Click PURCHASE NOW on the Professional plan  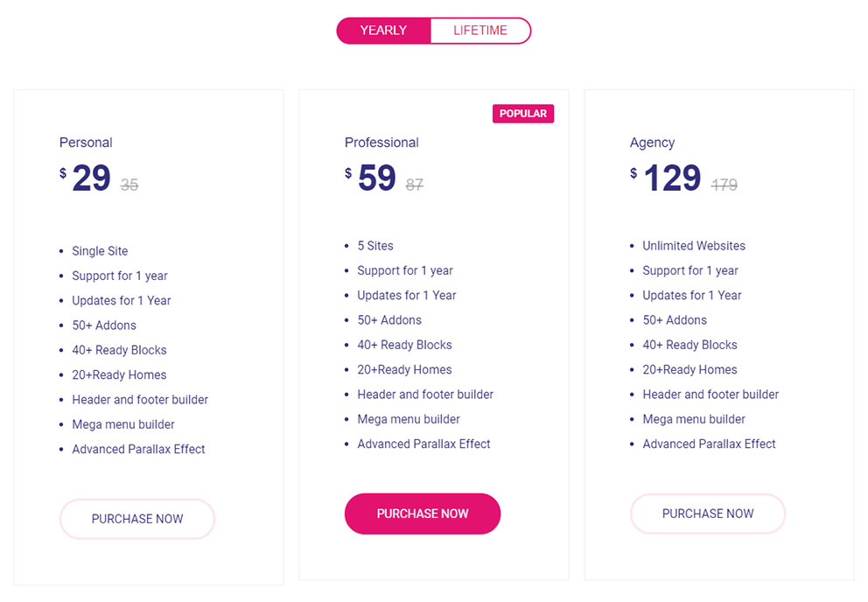pyautogui.click(x=423, y=514)
